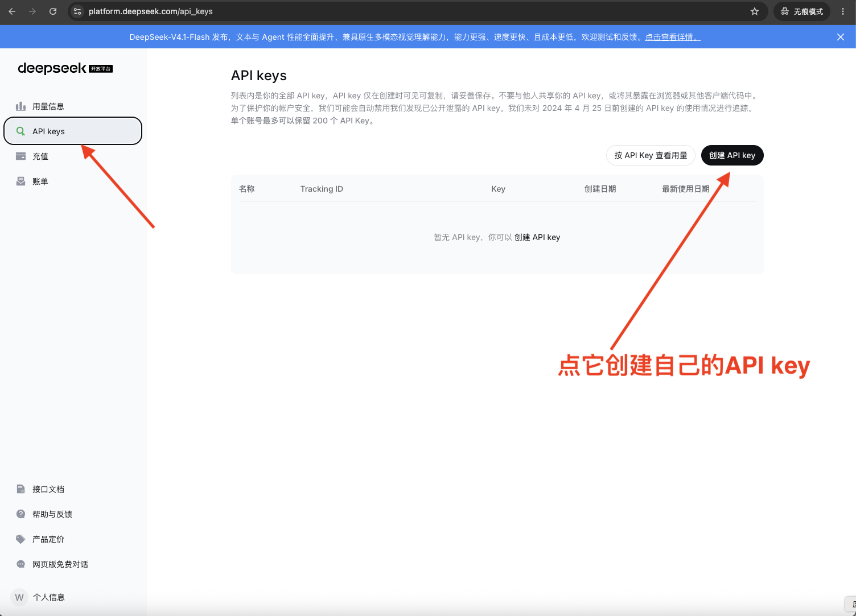Go back with the browser back arrow
Screen dimensions: 856x616
coord(12,11)
